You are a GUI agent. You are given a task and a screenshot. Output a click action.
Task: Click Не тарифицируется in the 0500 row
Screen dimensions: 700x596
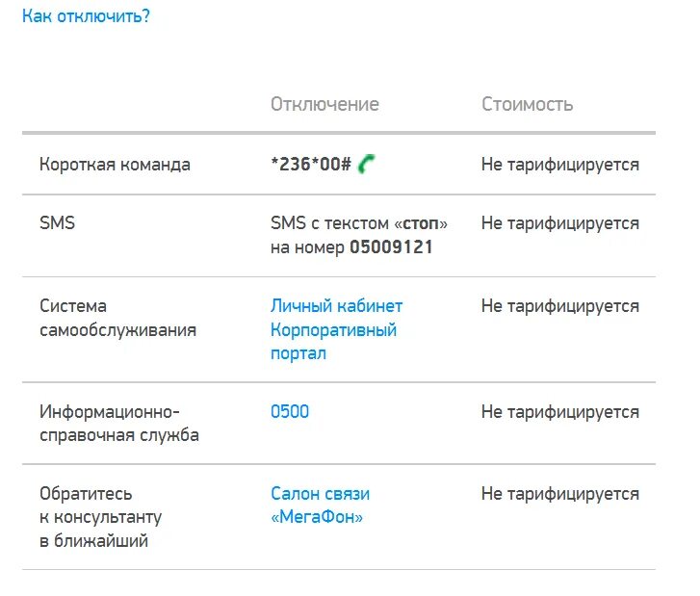pyautogui.click(x=560, y=412)
